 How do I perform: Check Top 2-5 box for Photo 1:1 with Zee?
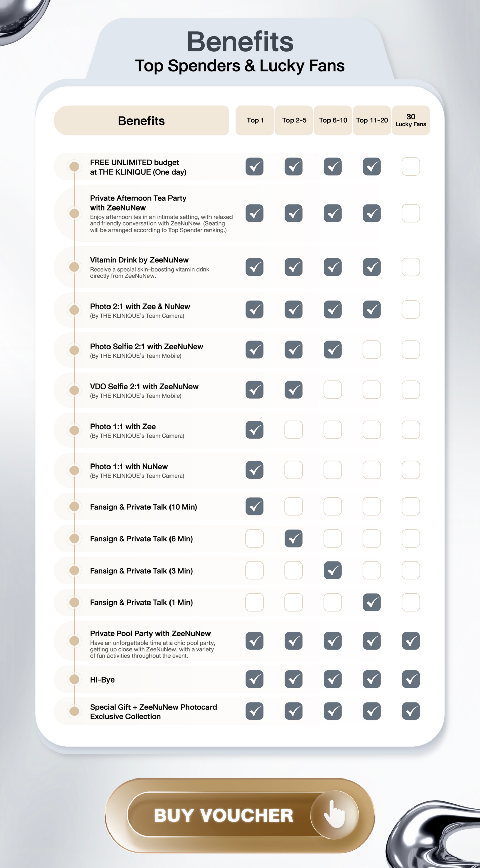click(x=294, y=430)
